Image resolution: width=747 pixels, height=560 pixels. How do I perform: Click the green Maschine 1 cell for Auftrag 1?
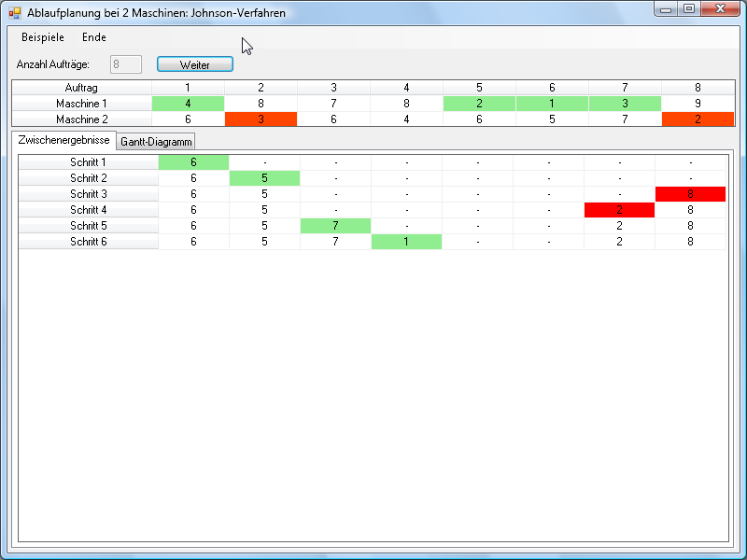(188, 104)
